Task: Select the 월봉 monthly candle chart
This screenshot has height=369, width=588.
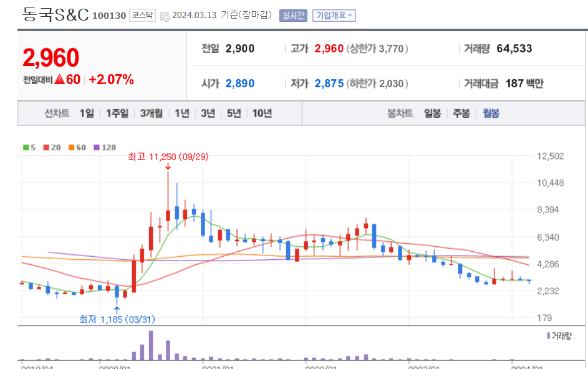Action: [491, 113]
